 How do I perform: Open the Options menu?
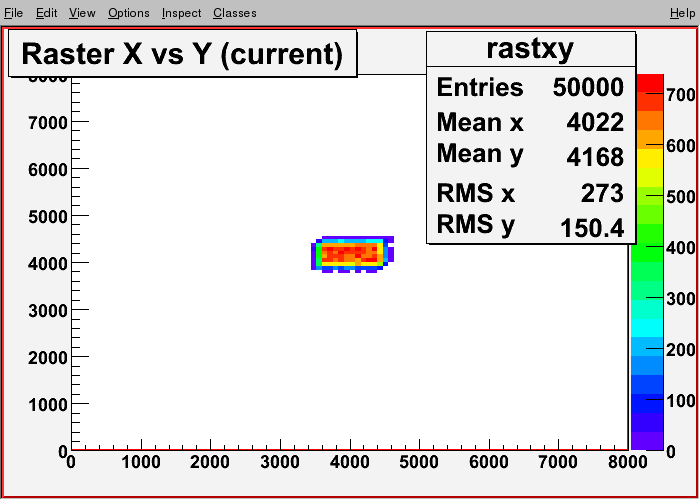[129, 13]
